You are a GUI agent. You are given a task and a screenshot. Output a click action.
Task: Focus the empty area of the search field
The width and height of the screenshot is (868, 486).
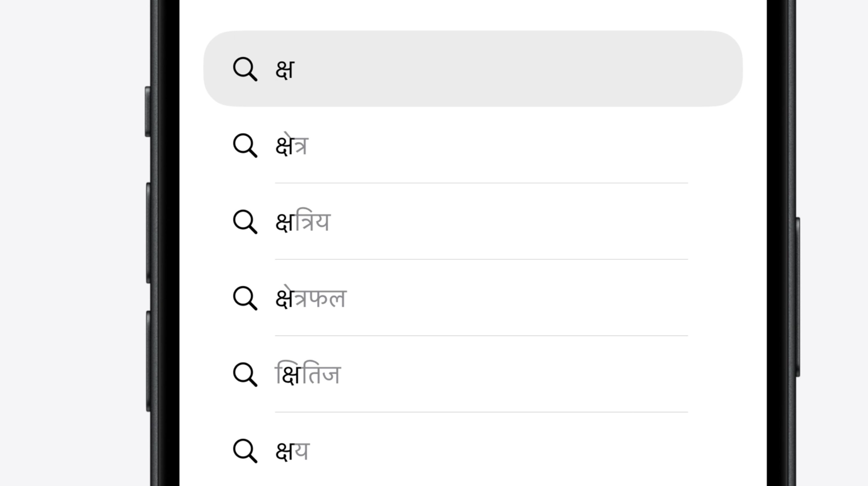[x=505, y=69]
